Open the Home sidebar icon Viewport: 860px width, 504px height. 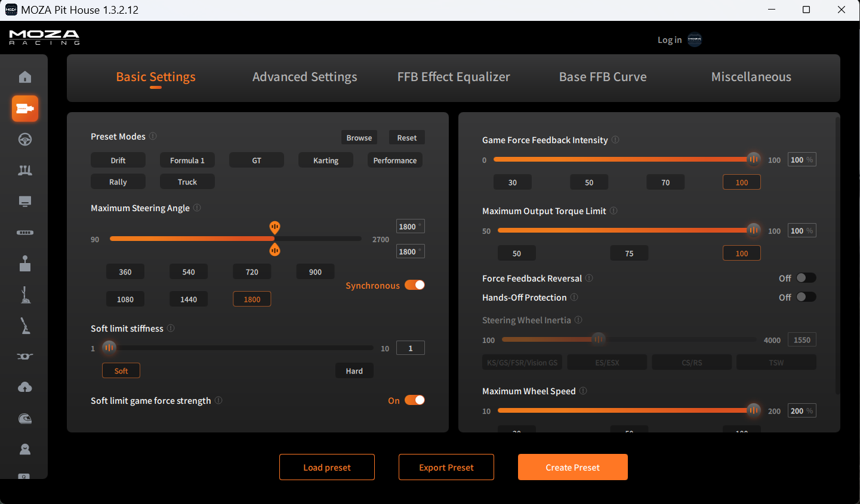pyautogui.click(x=25, y=77)
